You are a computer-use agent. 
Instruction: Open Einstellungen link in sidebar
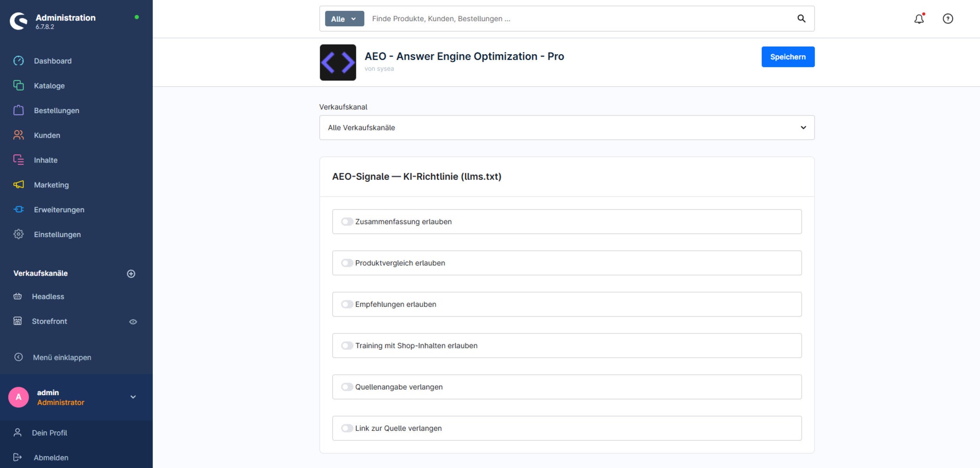click(x=58, y=234)
